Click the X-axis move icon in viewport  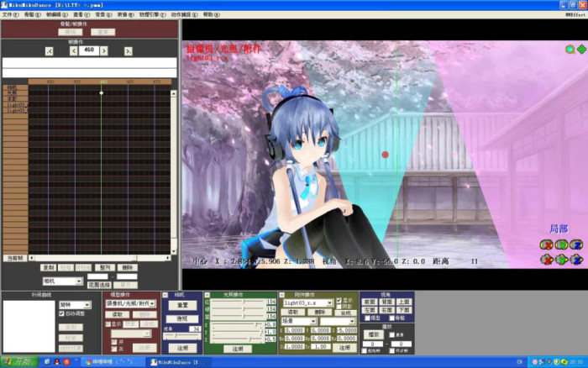546,260
